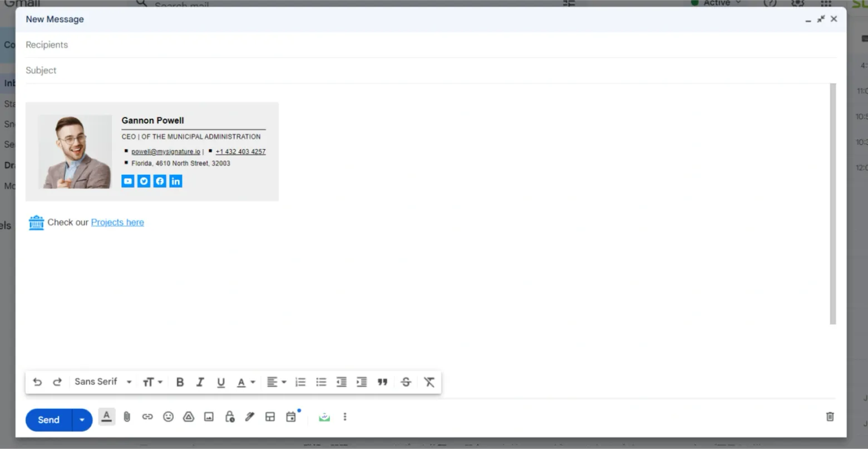Open the Twitter icon in signature

coord(144,181)
